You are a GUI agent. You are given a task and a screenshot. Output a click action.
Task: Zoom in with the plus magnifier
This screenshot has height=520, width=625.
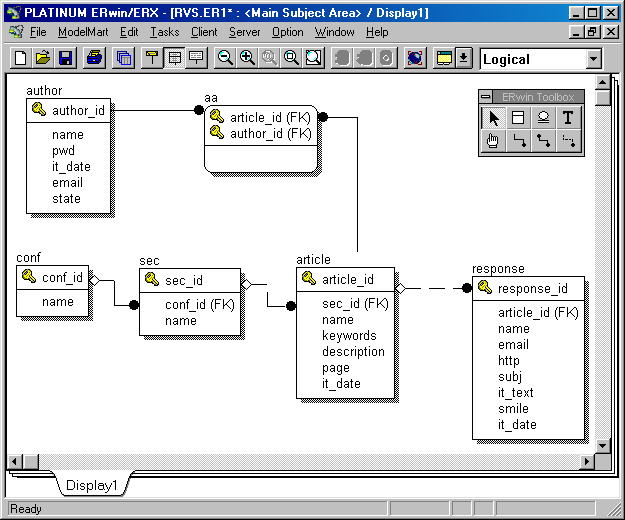tap(248, 58)
